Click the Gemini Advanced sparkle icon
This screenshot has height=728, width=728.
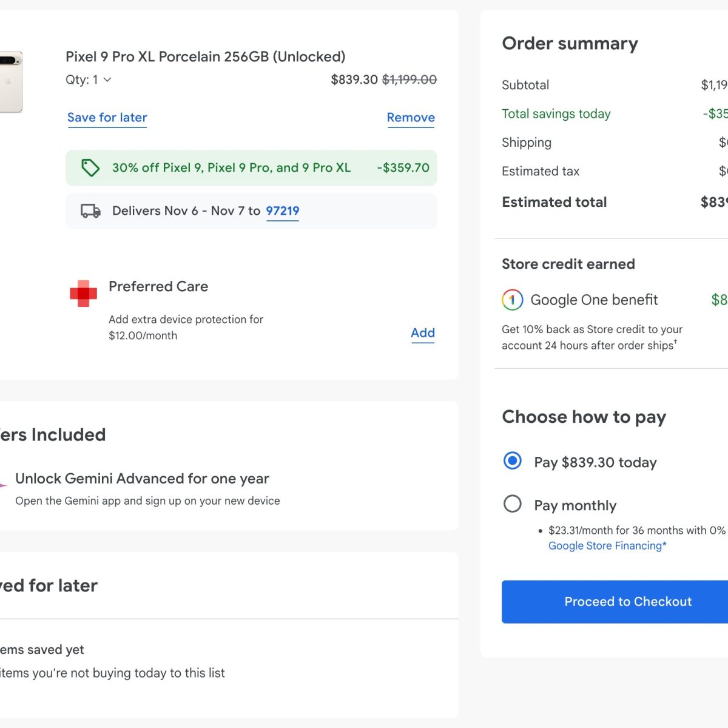click(x=3, y=485)
